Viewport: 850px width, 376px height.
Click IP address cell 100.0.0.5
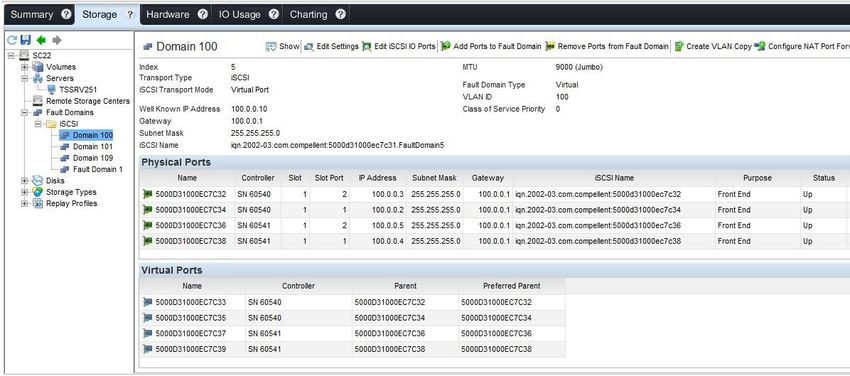coord(388,225)
